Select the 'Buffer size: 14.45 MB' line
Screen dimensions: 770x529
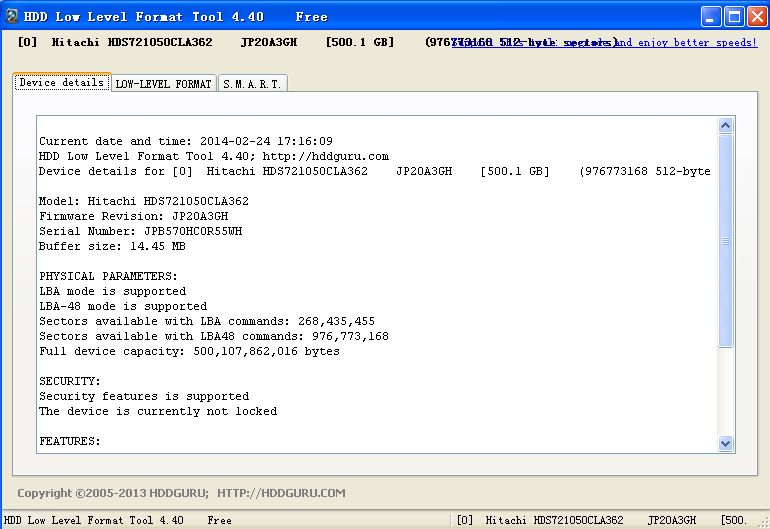point(112,246)
